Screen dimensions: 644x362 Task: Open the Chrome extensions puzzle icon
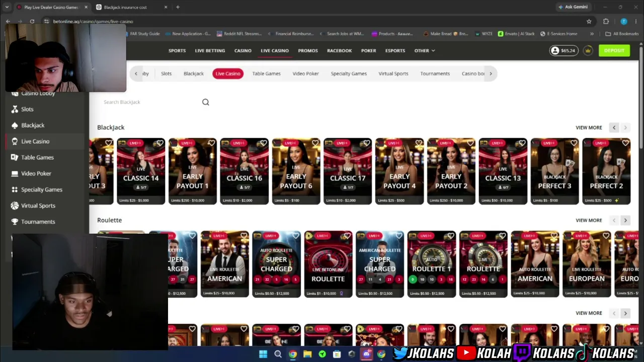coord(606,22)
